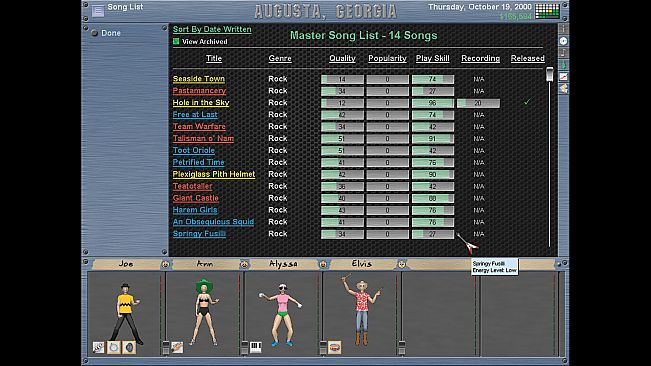This screenshot has width=651, height=366.
Task: Open the song An Obsequious Squid
Action: pyautogui.click(x=213, y=222)
